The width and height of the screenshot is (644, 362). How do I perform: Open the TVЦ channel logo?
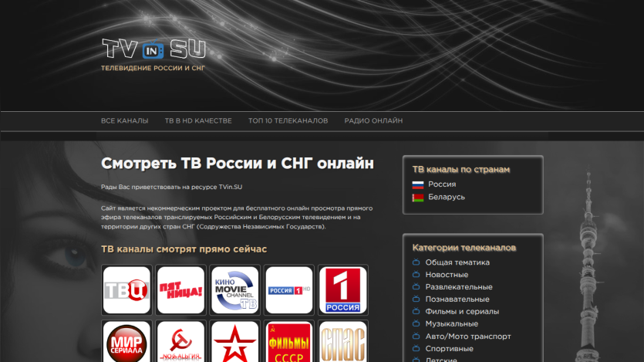tap(126, 290)
